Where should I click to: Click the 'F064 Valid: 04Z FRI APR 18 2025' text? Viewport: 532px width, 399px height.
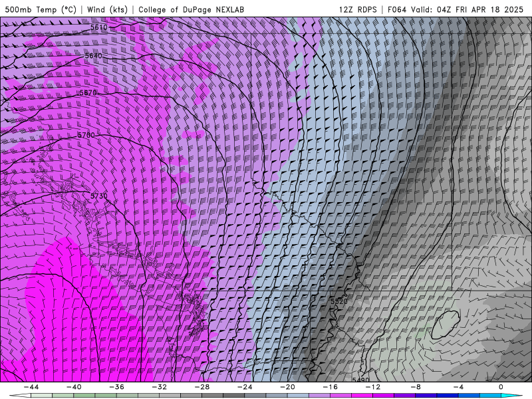[456, 9]
